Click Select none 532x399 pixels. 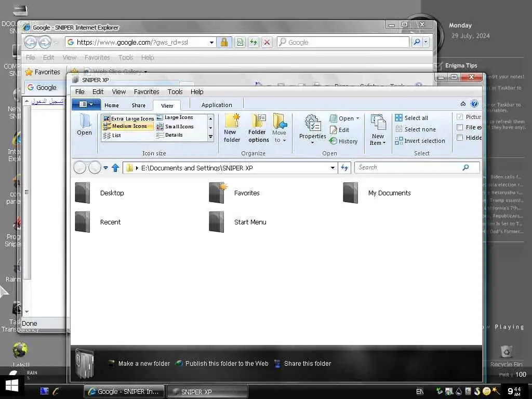tap(416, 129)
